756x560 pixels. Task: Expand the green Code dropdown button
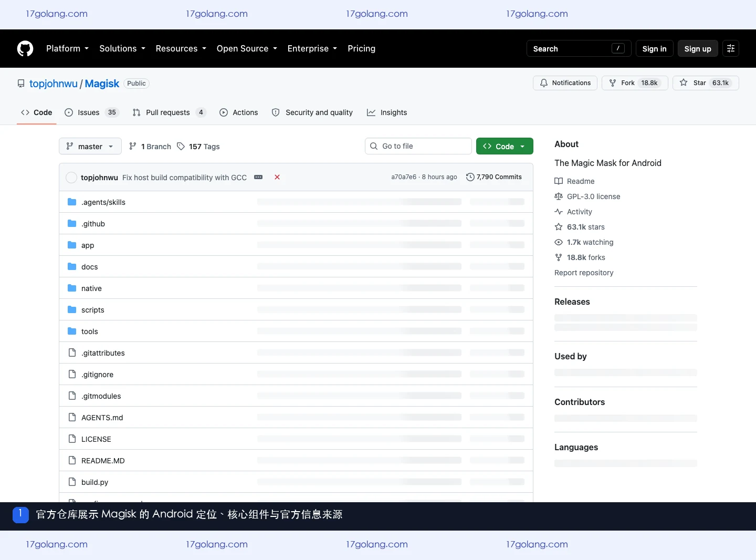point(505,146)
